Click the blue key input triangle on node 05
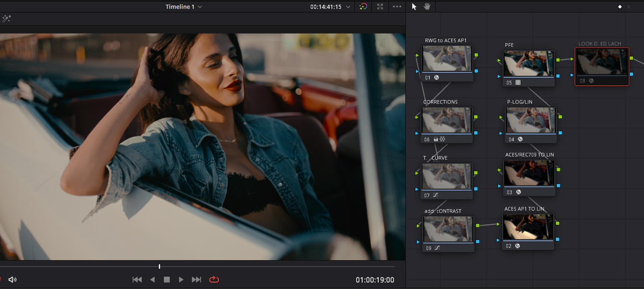The width and height of the screenshot is (644, 289). (x=500, y=76)
